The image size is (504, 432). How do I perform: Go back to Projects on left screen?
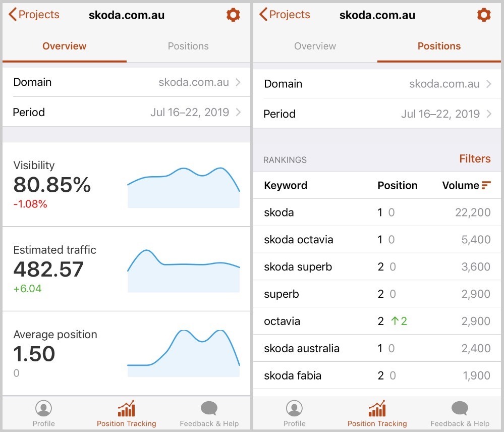point(34,15)
